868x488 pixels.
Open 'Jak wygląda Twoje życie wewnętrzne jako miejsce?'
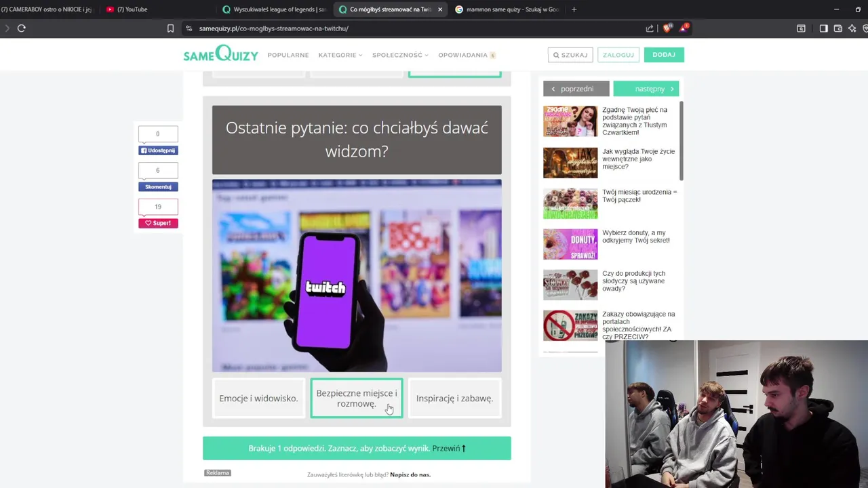click(x=638, y=159)
